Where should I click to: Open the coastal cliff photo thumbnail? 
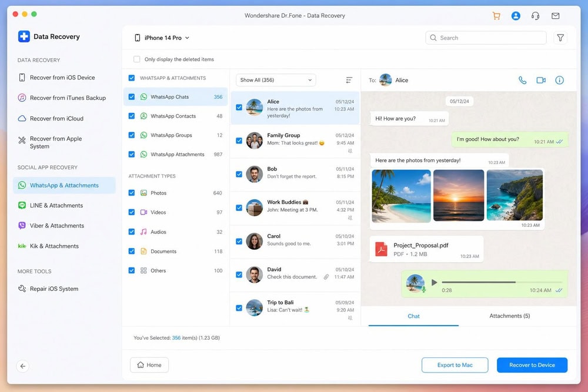(514, 195)
